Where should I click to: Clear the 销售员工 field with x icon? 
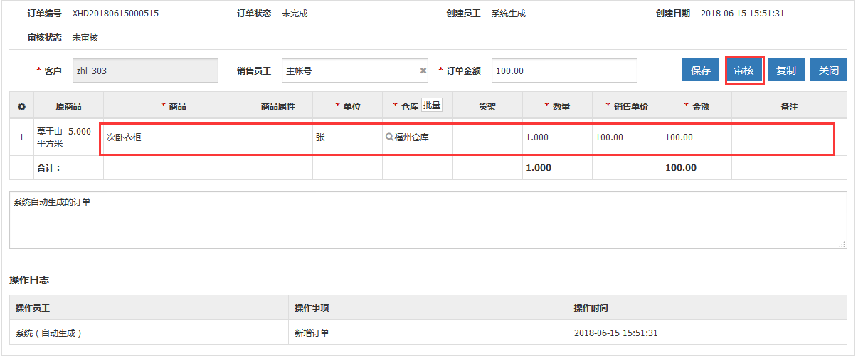tap(423, 71)
